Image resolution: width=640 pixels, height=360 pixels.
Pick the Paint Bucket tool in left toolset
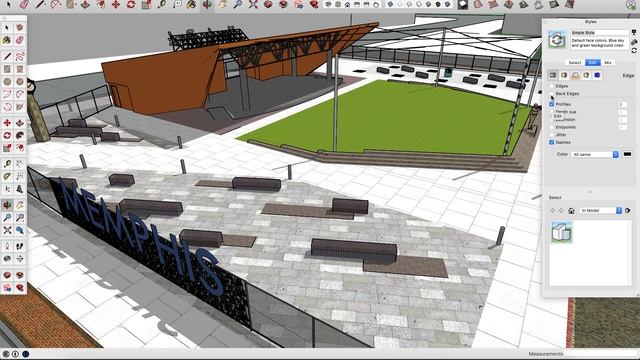point(7,40)
